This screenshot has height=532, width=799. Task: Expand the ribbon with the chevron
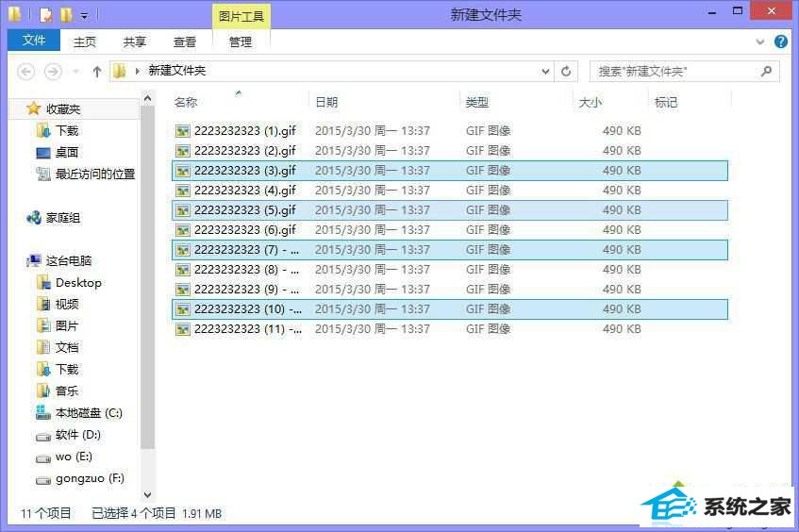759,42
